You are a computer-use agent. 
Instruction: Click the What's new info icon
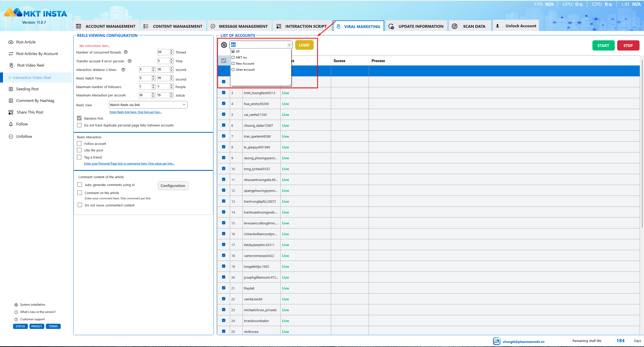click(x=16, y=312)
